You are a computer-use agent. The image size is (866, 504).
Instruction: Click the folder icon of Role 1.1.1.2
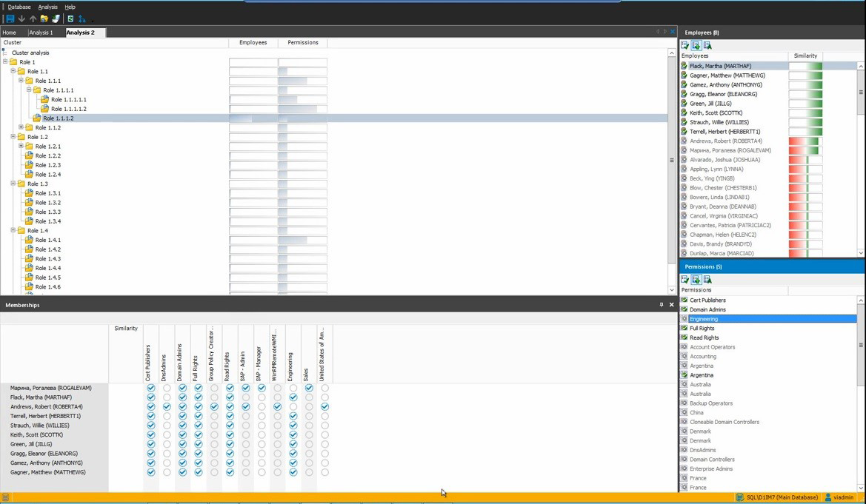tap(37, 118)
